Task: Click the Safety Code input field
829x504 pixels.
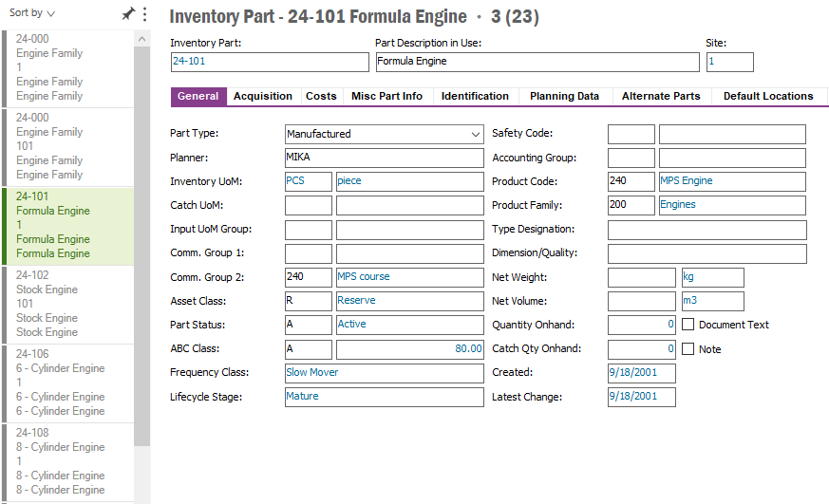Action: point(631,134)
